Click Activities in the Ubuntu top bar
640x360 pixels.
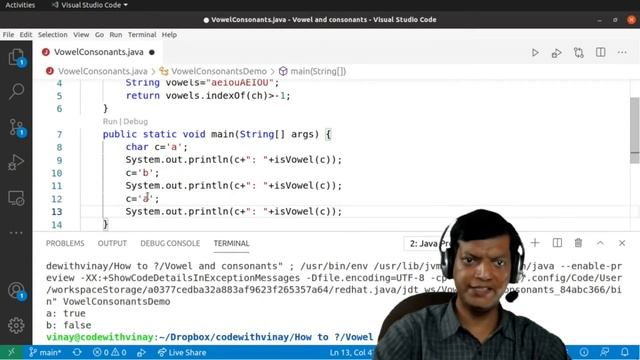[20, 5]
